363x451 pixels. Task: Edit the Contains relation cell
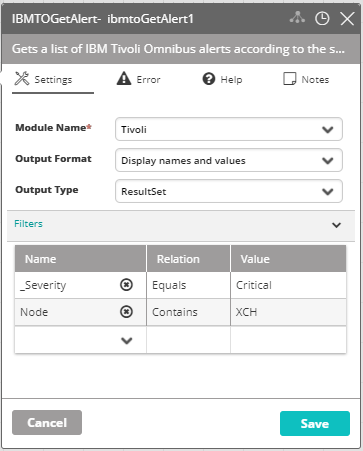point(188,312)
